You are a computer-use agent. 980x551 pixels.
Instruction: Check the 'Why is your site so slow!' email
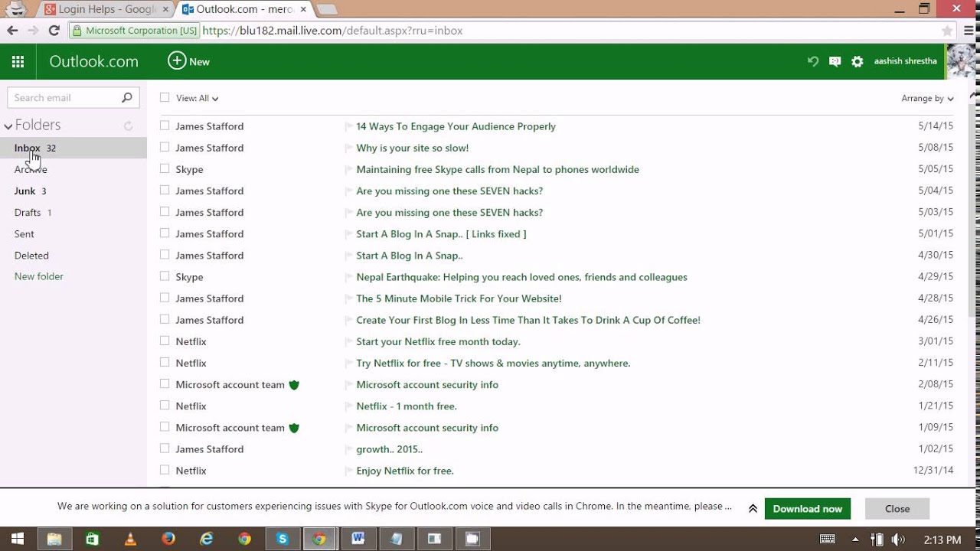pyautogui.click(x=165, y=147)
